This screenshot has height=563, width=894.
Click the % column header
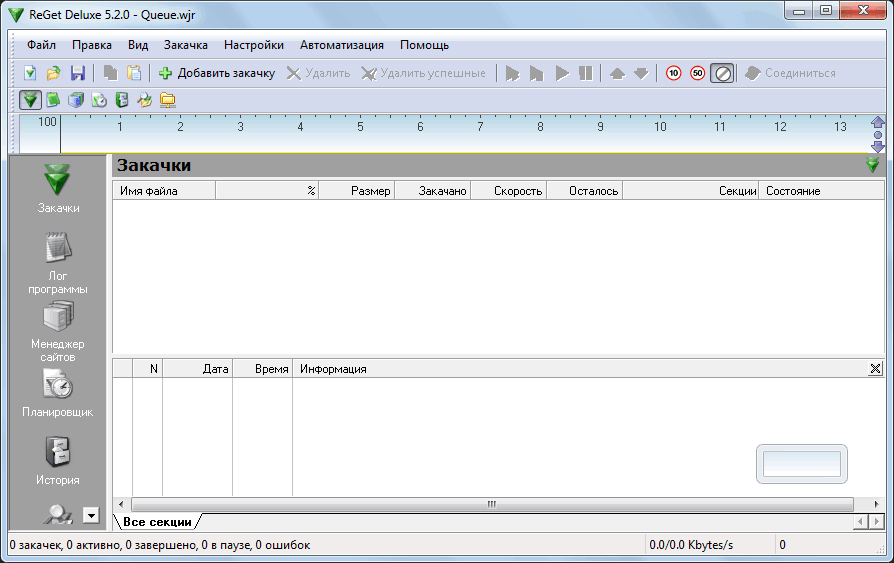click(267, 191)
